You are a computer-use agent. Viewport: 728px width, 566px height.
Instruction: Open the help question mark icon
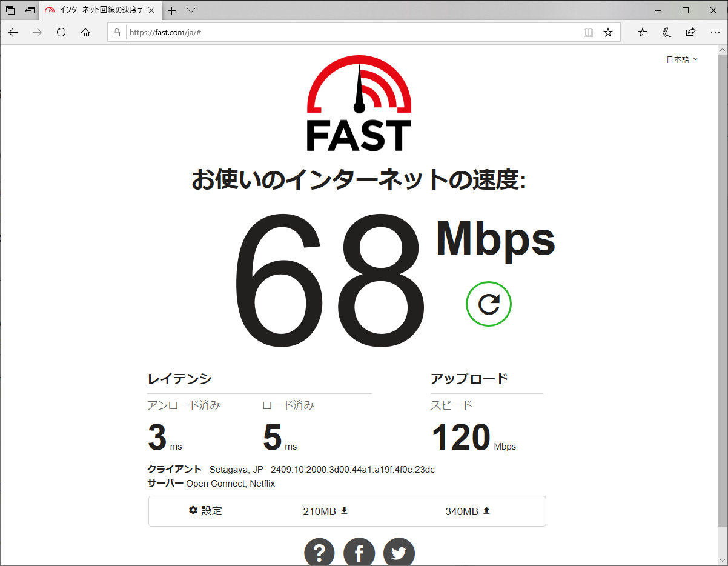pos(320,553)
